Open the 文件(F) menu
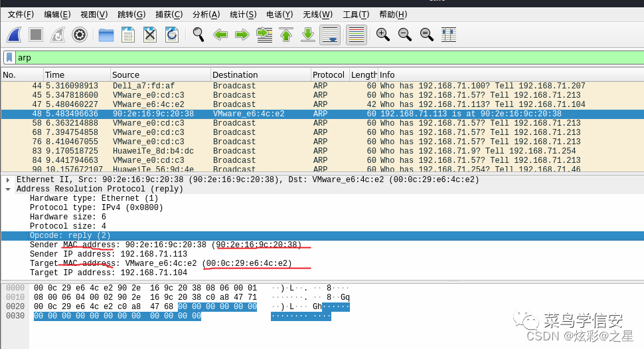The width and height of the screenshot is (644, 349). point(21,15)
